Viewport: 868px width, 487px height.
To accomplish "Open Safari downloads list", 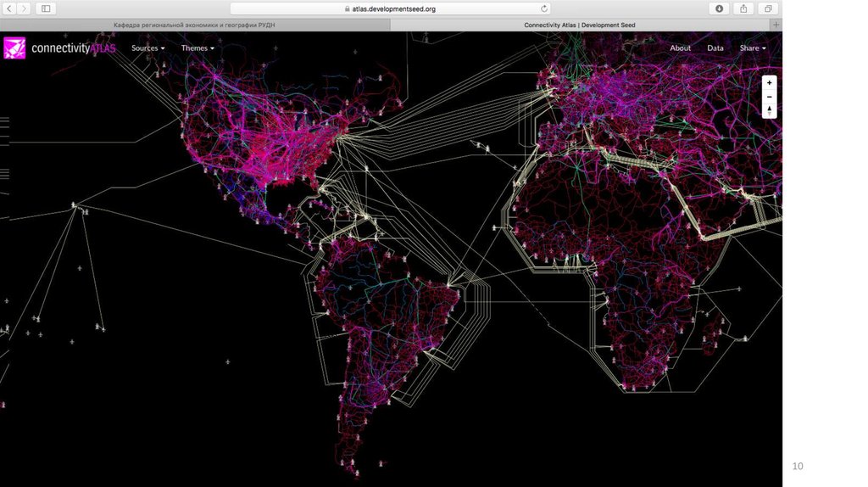I will (719, 8).
